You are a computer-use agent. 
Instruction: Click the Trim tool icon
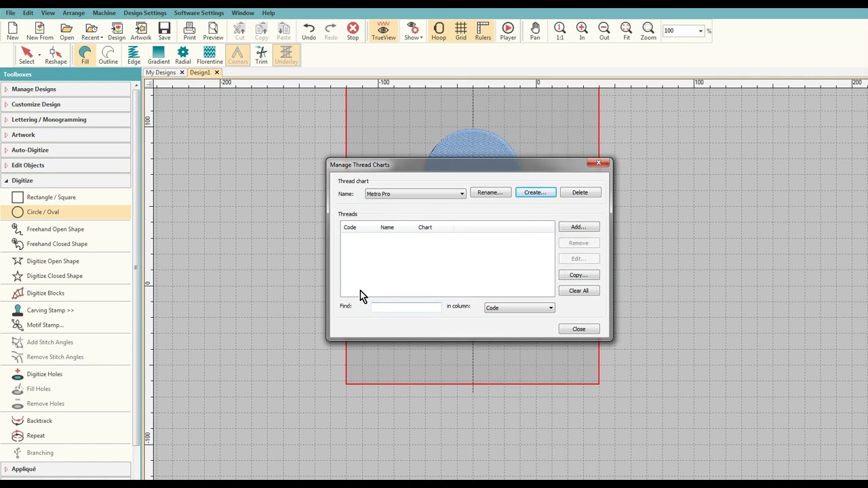point(261,56)
